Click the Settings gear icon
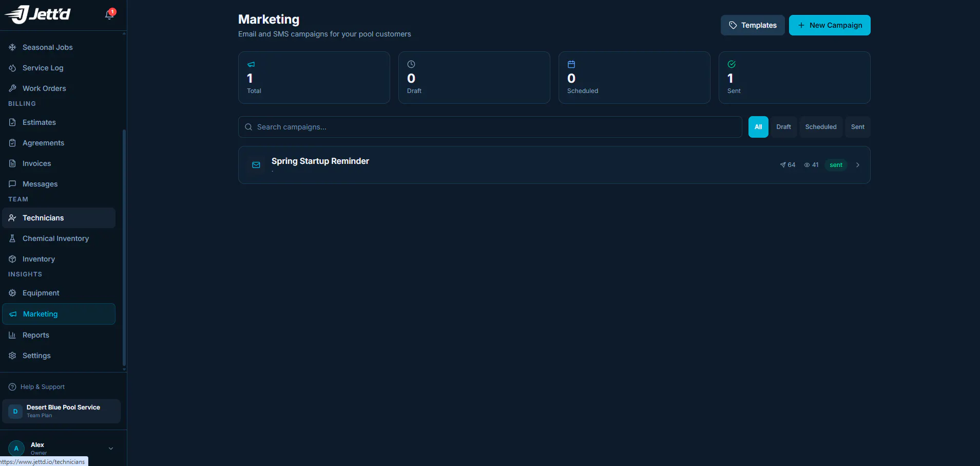Viewport: 980px width, 466px height. coord(12,356)
